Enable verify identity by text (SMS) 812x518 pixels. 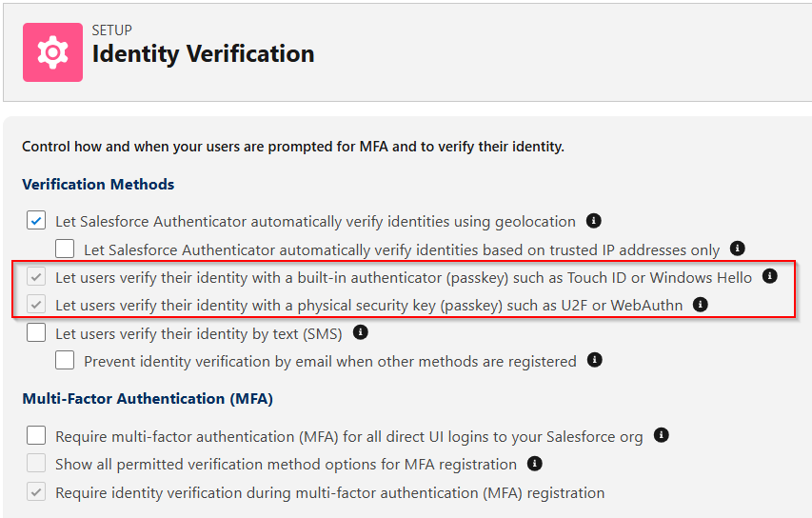tap(36, 332)
